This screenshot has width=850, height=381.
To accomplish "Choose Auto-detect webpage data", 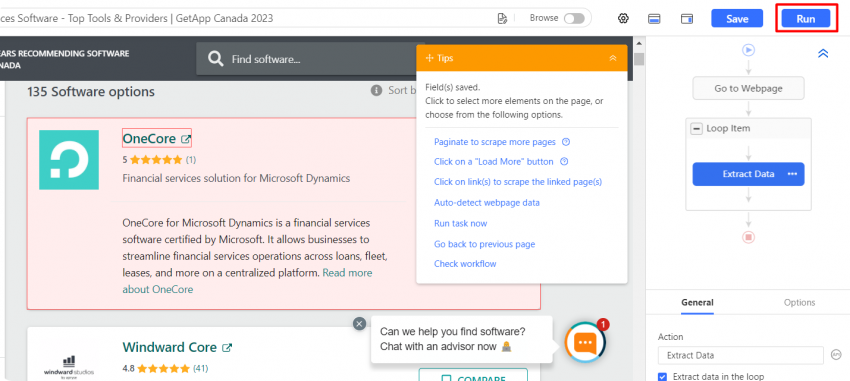I will pos(487,203).
